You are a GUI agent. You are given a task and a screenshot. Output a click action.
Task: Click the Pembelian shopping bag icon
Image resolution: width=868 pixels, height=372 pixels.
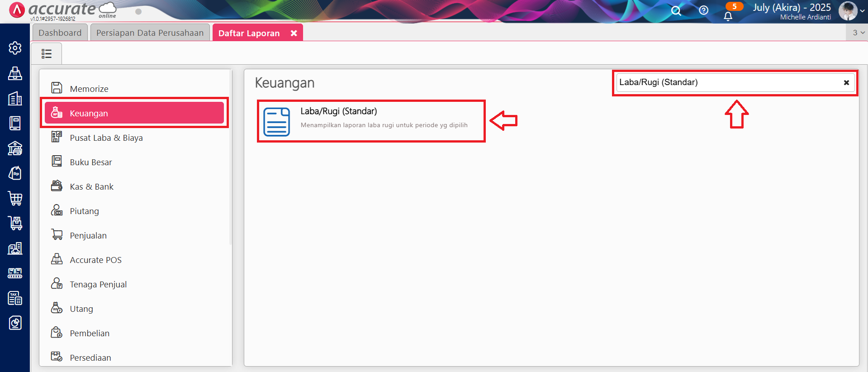point(57,332)
